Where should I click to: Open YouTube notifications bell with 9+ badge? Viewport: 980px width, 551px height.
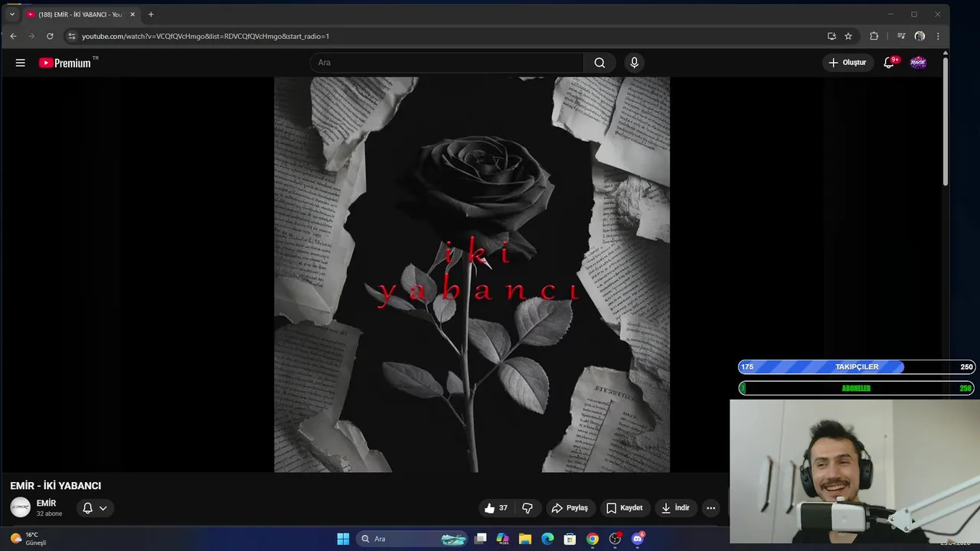pyautogui.click(x=889, y=63)
